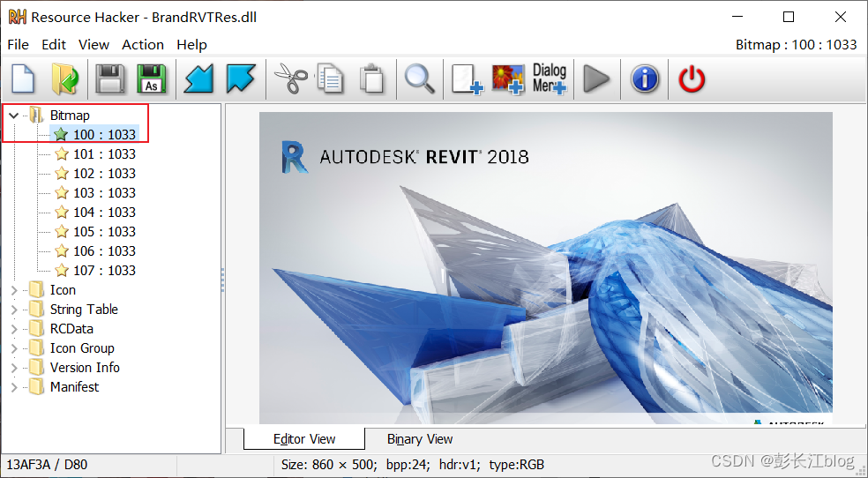Select bitmap resource 100 : 1033
Screen dimensions: 868x478
[104, 134]
